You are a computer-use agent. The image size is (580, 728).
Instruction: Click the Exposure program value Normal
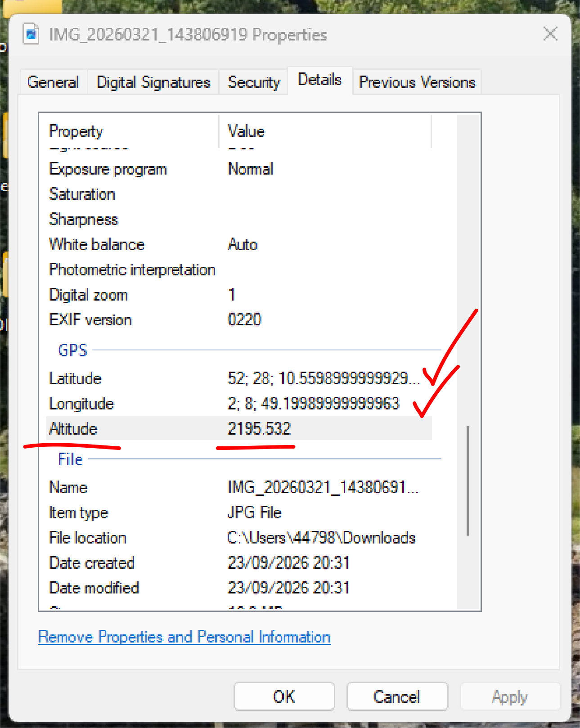click(251, 169)
